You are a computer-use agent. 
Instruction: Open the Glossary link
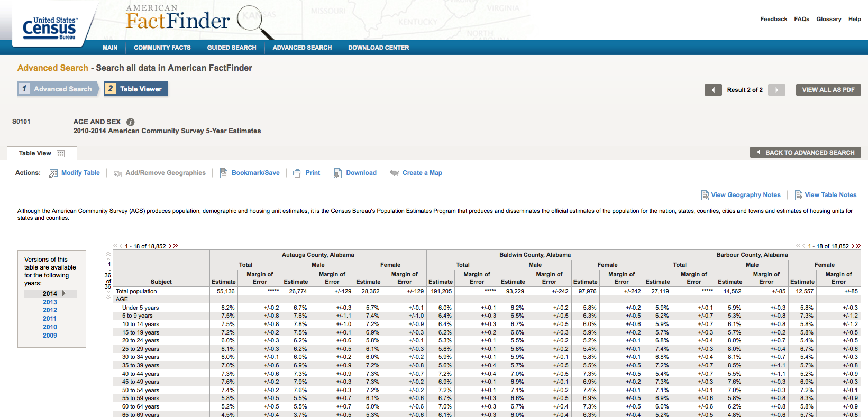pyautogui.click(x=829, y=19)
